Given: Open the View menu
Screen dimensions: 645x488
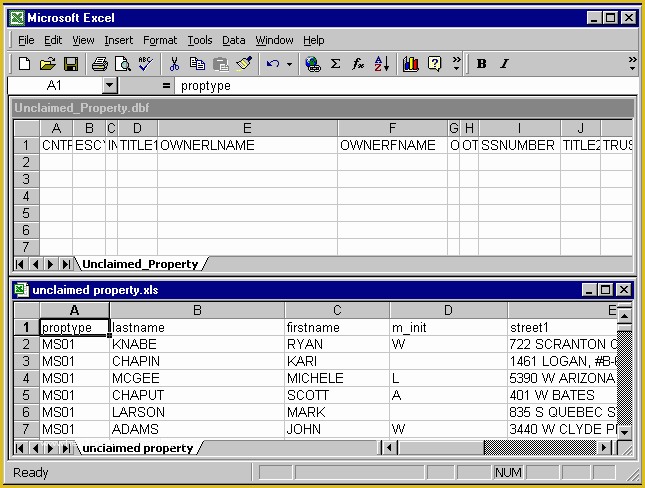Looking at the screenshot, I should tap(83, 40).
